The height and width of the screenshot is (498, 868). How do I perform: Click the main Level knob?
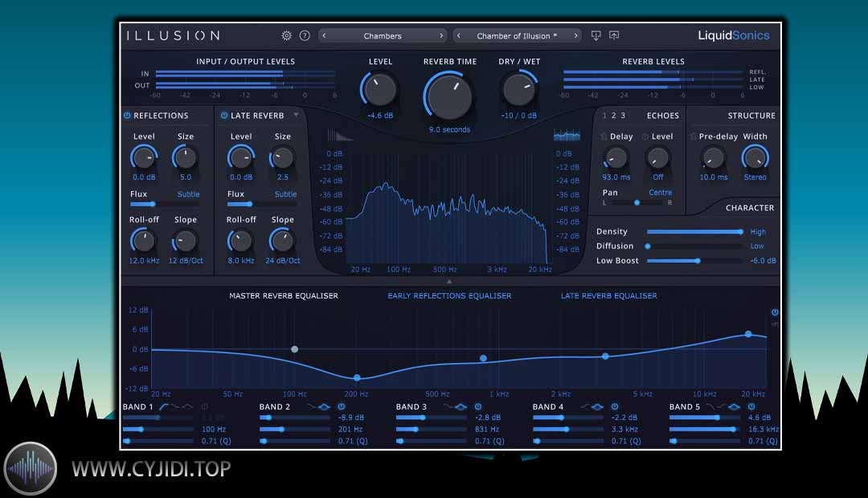(x=379, y=90)
